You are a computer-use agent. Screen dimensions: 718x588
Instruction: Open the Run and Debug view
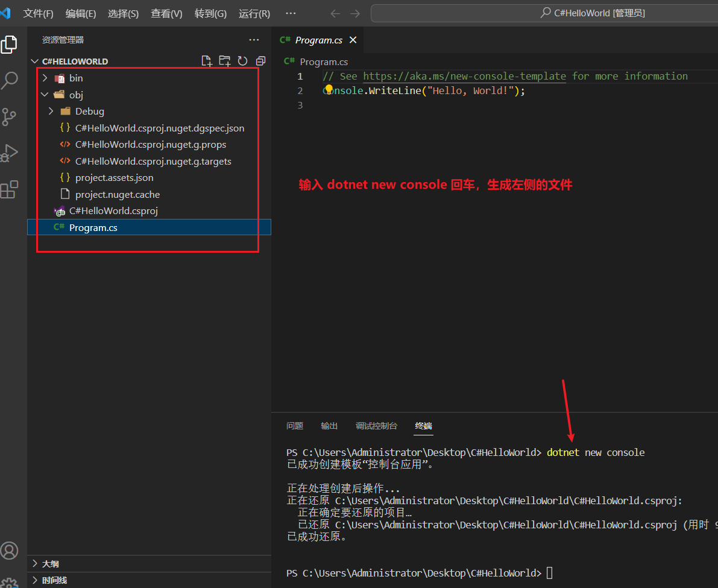(10, 153)
